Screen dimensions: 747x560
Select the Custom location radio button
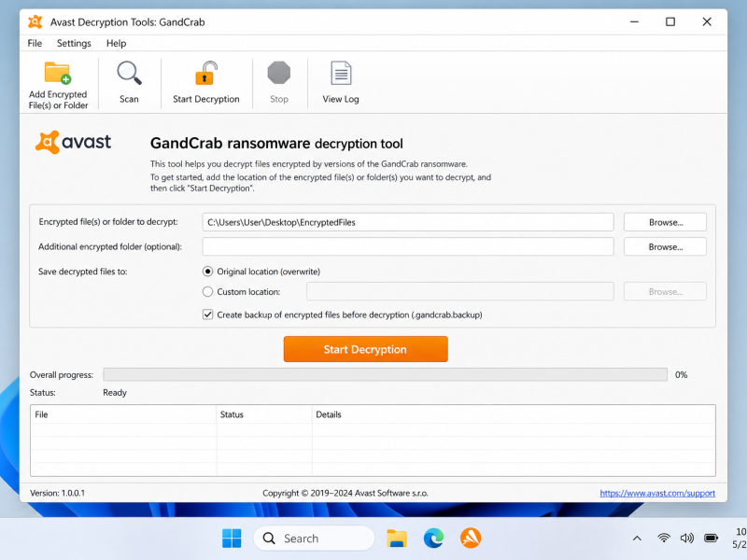click(x=207, y=291)
